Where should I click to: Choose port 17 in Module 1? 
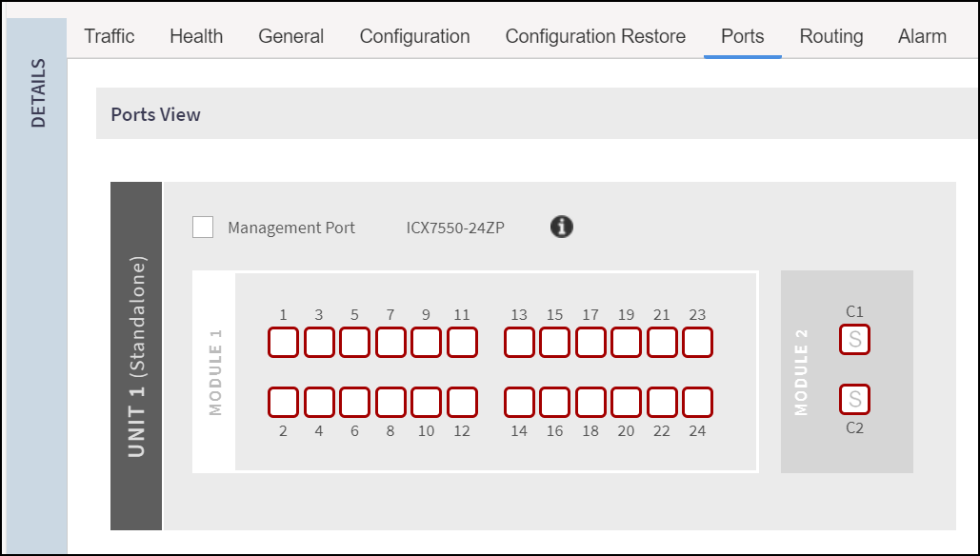(x=590, y=343)
